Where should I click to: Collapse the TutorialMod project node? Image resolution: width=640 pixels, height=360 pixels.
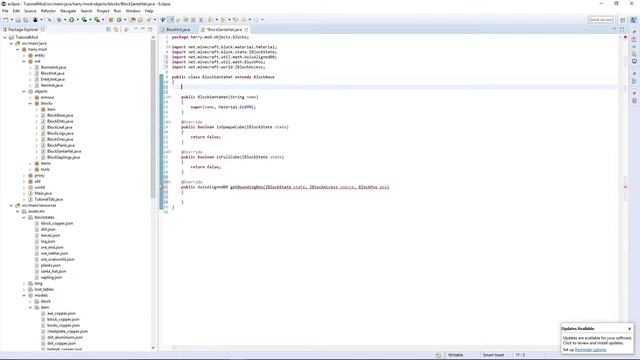coord(5,37)
